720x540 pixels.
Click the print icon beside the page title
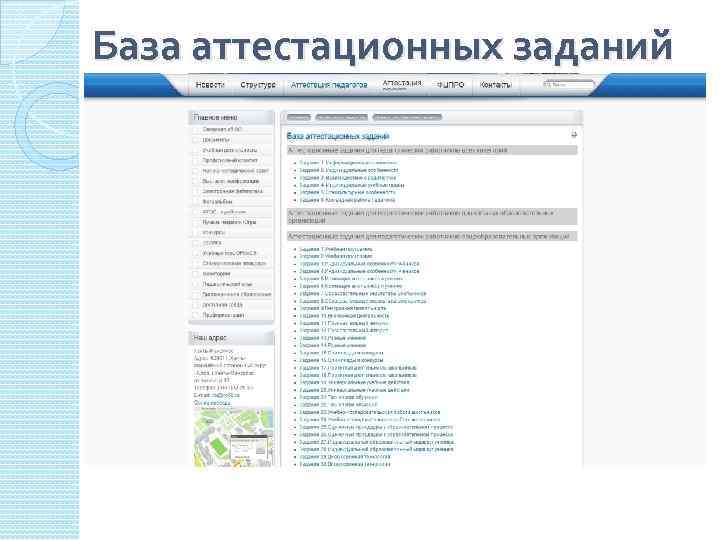click(574, 135)
